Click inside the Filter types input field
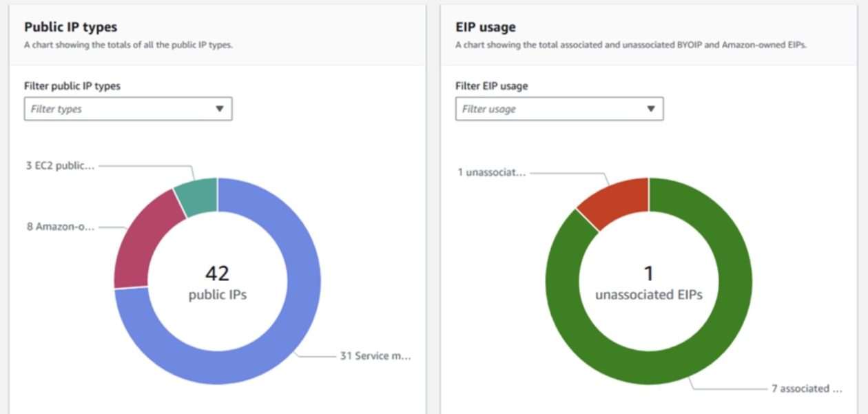 pyautogui.click(x=103, y=108)
